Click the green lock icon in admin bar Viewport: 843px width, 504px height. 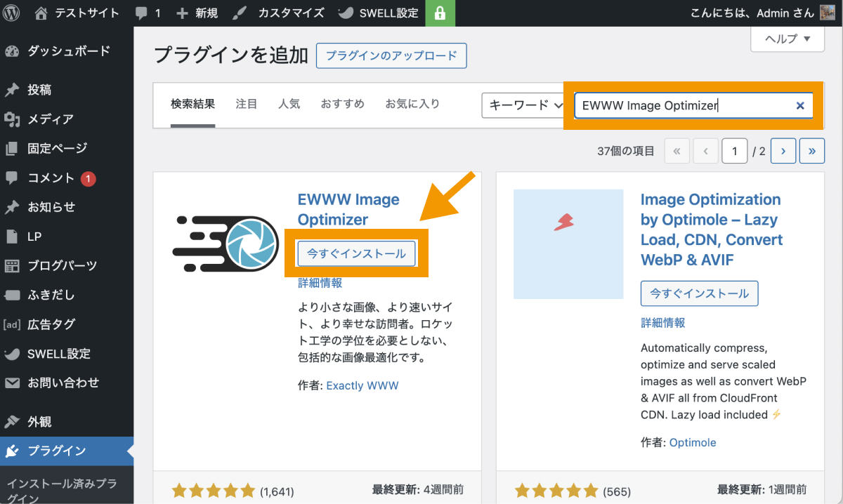point(440,13)
